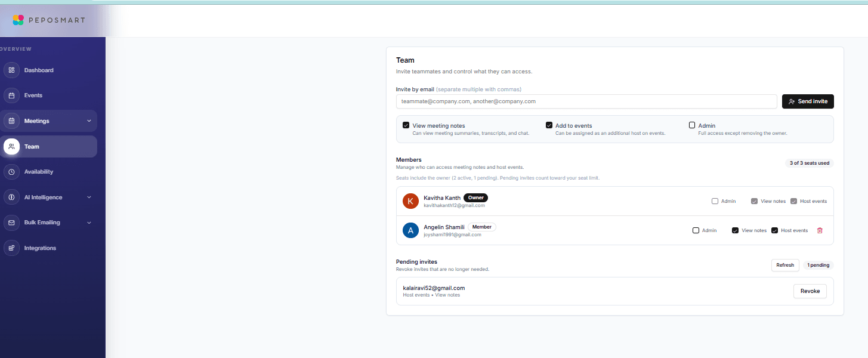868x358 pixels.
Task: Expand the Meetings menu chevron
Action: (89, 121)
